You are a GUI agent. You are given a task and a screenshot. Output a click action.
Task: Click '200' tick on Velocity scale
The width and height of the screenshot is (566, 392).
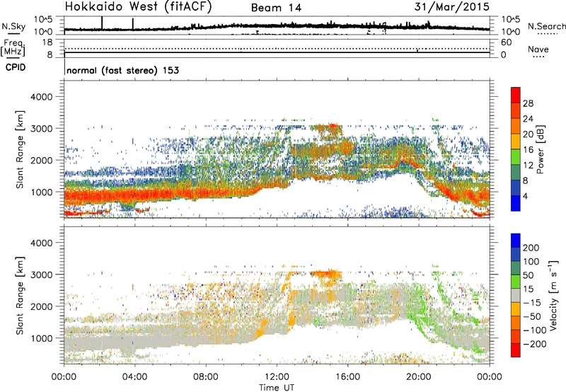tap(531, 248)
